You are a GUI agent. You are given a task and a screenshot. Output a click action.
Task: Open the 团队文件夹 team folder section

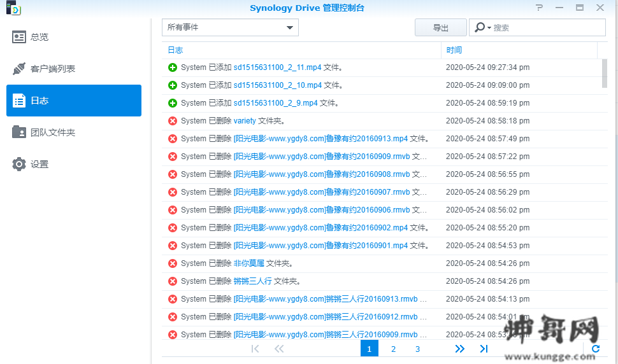(x=74, y=132)
